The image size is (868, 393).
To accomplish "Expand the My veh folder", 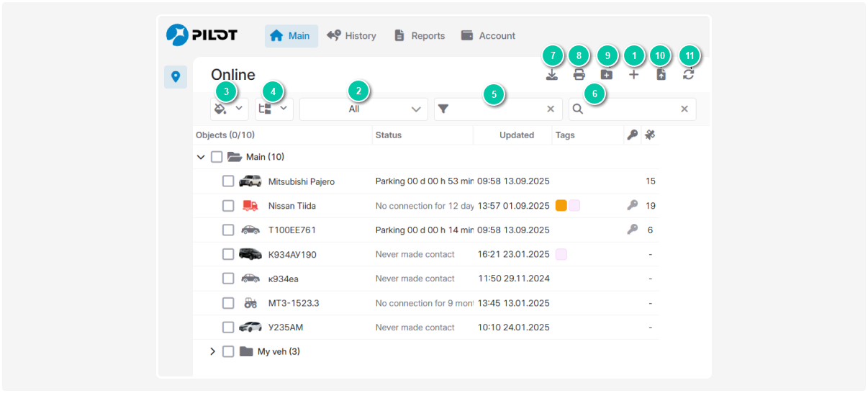I will 212,351.
